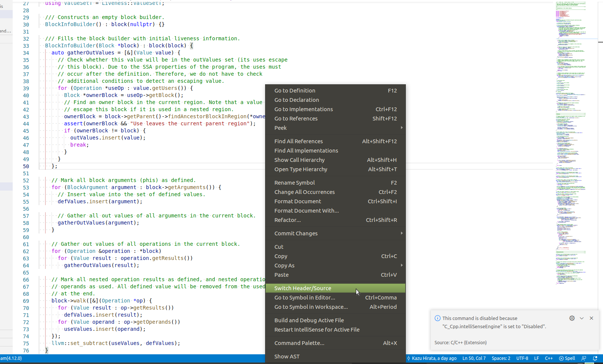The image size is (603, 364).
Task: Choose Go to Symbol in Workspace...
Action: 335,307
